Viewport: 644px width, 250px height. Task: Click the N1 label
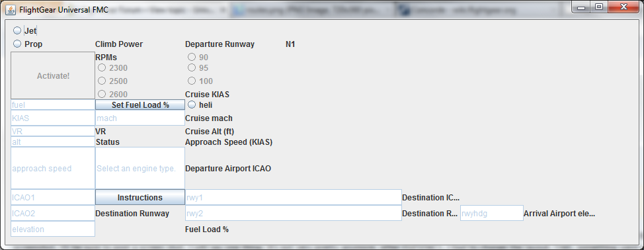point(290,44)
